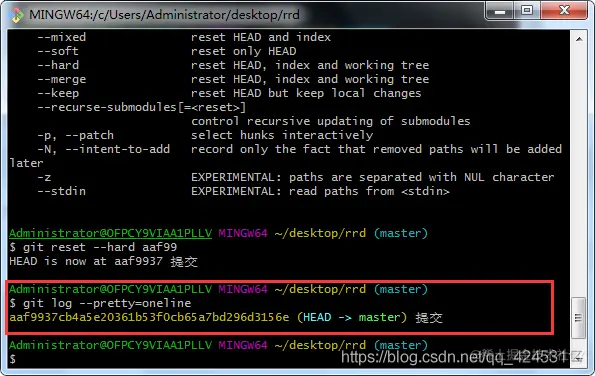Image resolution: width=595 pixels, height=376 pixels.
Task: Click the '--hard' option in help list
Action: tap(58, 65)
